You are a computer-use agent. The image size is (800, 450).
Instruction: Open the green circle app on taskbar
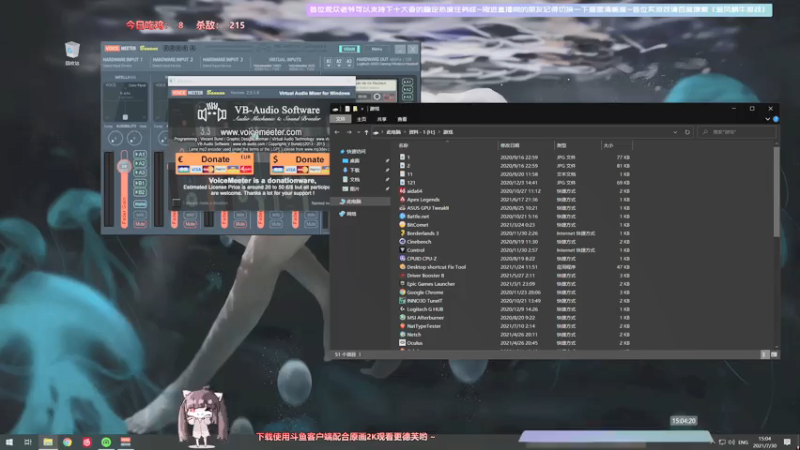click(106, 442)
